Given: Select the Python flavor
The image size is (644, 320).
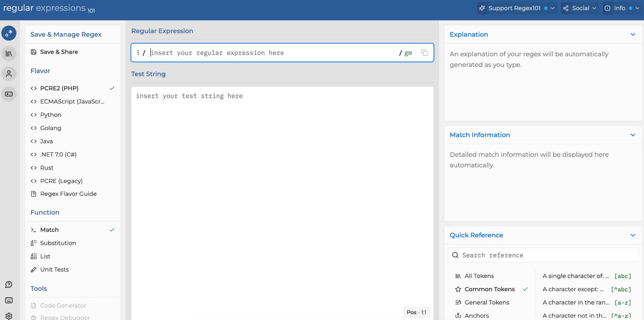Looking at the screenshot, I should click(x=51, y=115).
